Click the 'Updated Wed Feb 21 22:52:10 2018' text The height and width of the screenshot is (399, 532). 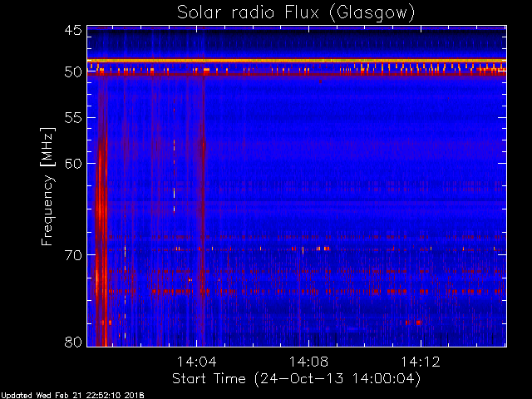click(72, 396)
